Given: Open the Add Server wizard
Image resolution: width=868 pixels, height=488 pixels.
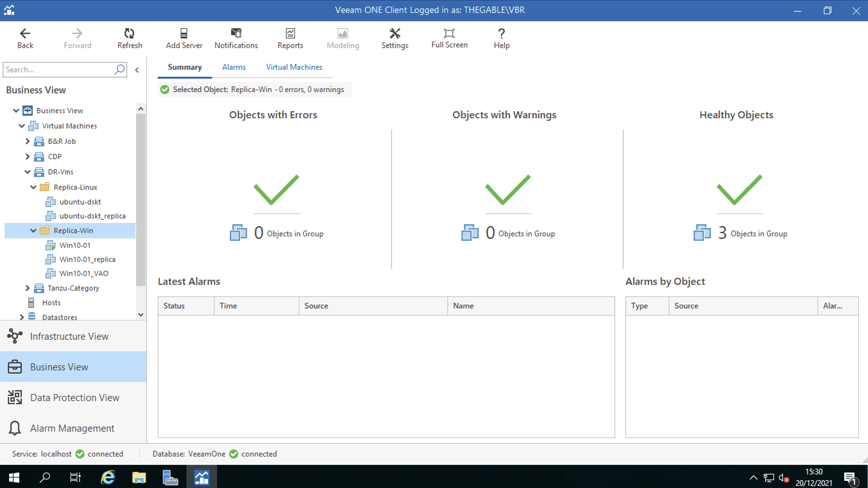Looking at the screenshot, I should click(x=184, y=38).
